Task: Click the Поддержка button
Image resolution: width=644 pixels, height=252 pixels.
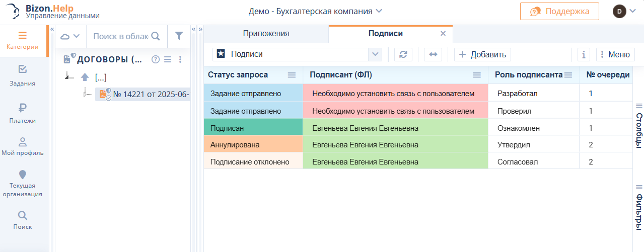Action: click(x=559, y=11)
